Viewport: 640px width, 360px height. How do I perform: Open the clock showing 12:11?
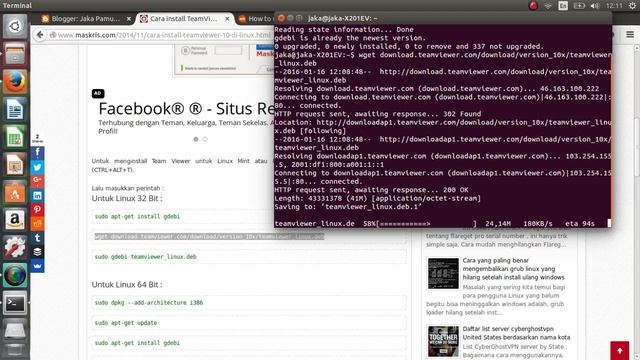[614, 6]
